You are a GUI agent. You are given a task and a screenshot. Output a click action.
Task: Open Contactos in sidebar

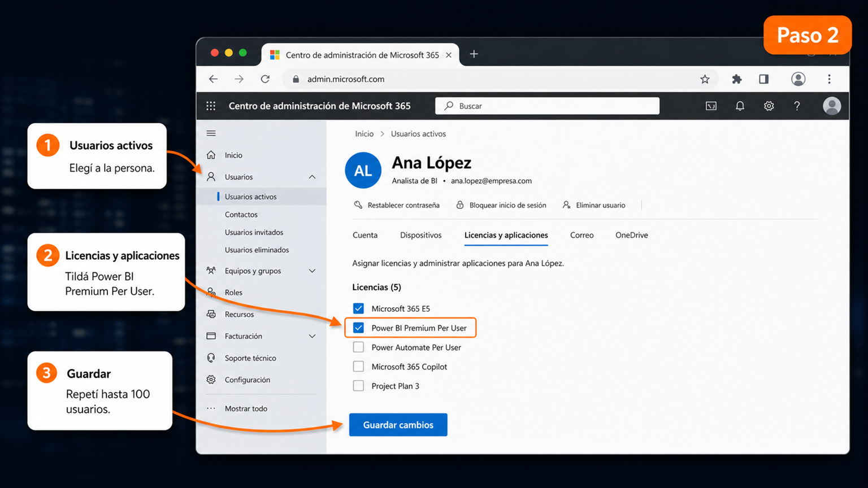(x=241, y=215)
